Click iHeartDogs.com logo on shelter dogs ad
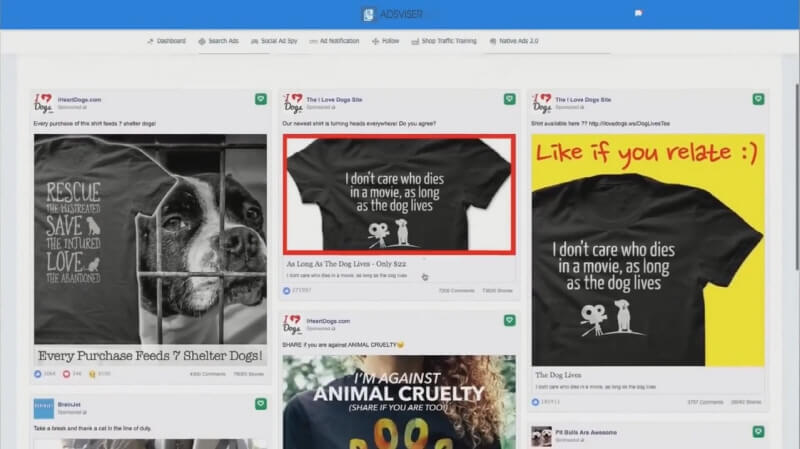Viewport: 800px width, 449px height. pos(43,103)
